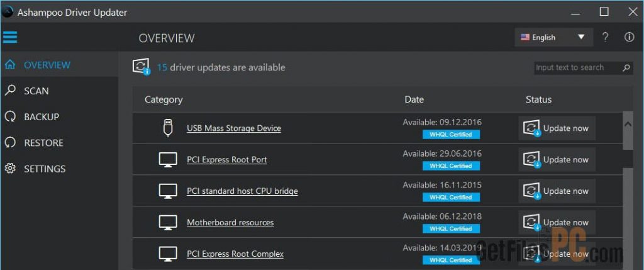Click WHQL Certified badge for USB Mass Storage Device
The height and width of the screenshot is (270, 644).
tap(451, 135)
